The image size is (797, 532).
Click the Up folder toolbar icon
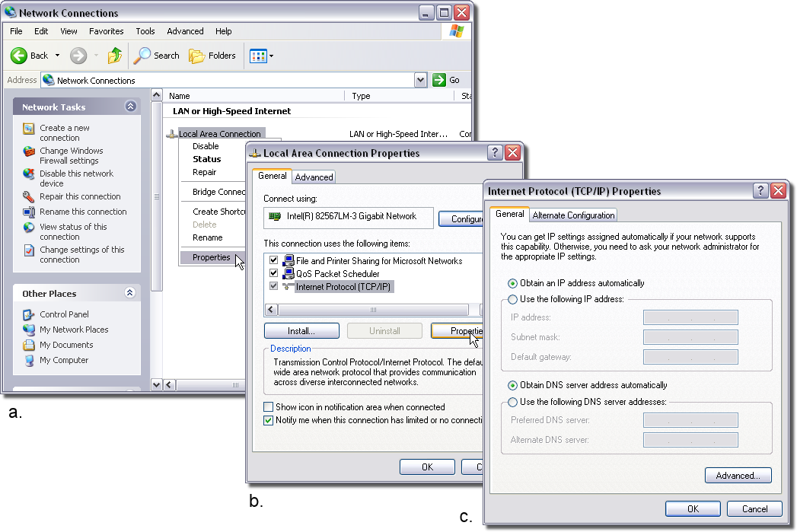pos(114,56)
